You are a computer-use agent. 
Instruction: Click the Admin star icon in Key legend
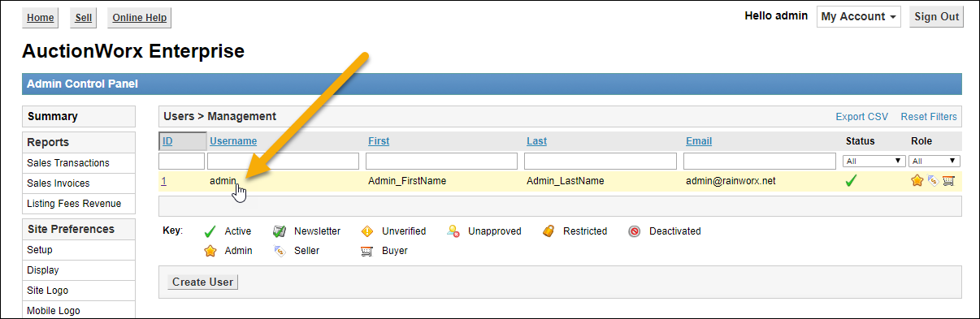[210, 251]
